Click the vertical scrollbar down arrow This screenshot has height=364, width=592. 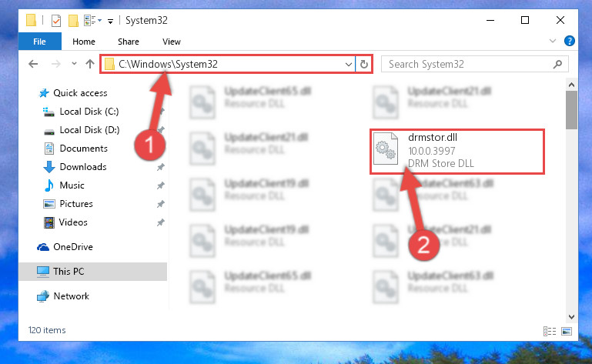pyautogui.click(x=571, y=317)
